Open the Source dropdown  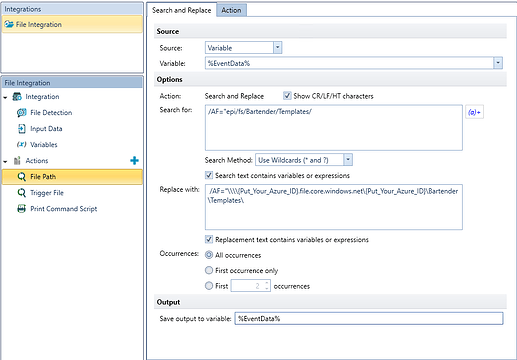pyautogui.click(x=277, y=48)
